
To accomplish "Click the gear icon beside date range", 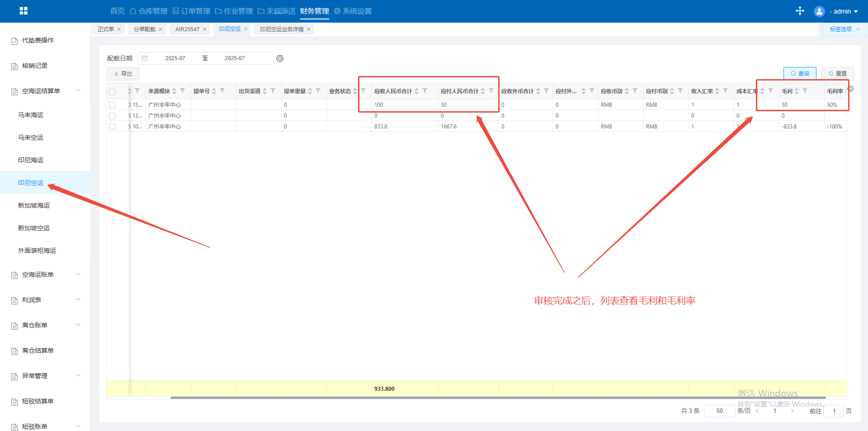I will point(280,58).
